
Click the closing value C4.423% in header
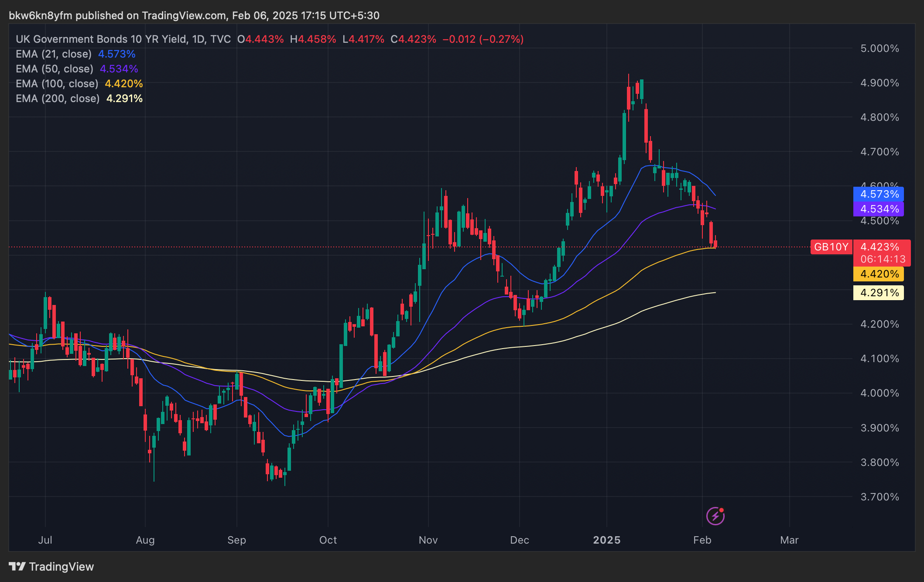click(x=413, y=39)
